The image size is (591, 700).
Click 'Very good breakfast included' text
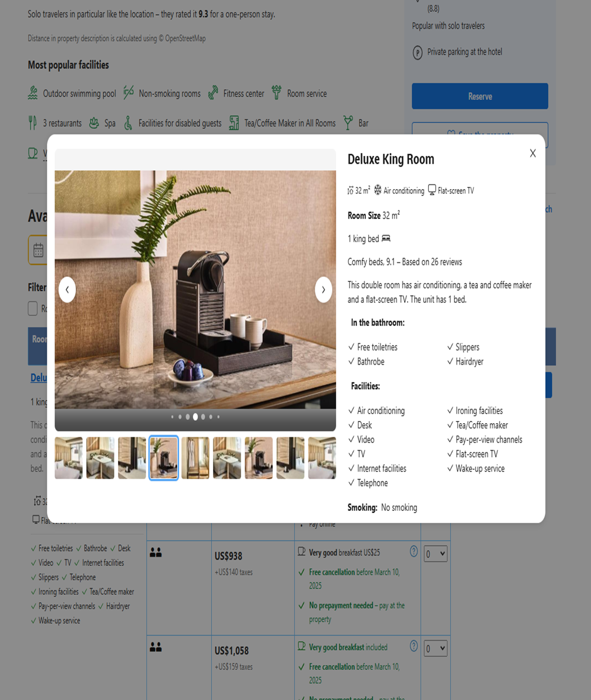point(348,647)
